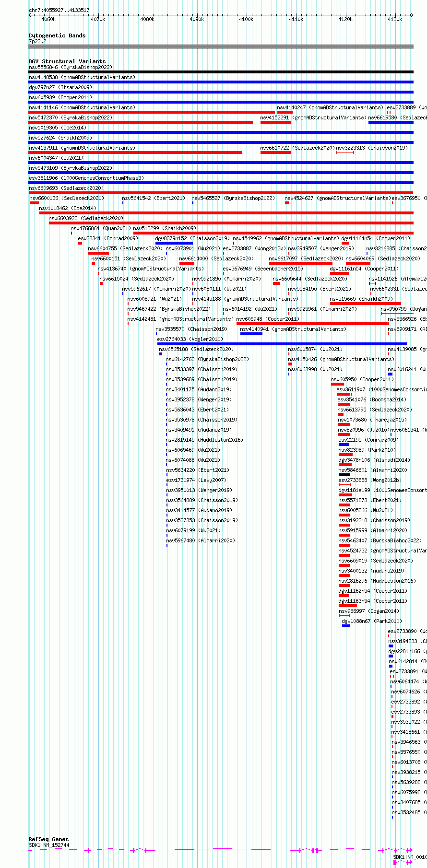Click the black bar of nsv5556846 (ByrskaBishop2022)
Viewport: 427px width, 868px height.
tap(221, 72)
